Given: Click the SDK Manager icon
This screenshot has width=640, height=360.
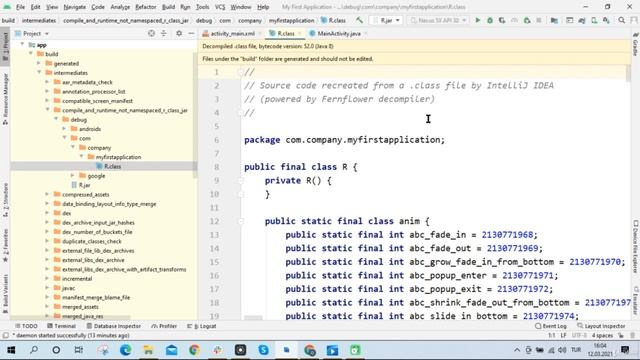Looking at the screenshot, I should (x=607, y=20).
